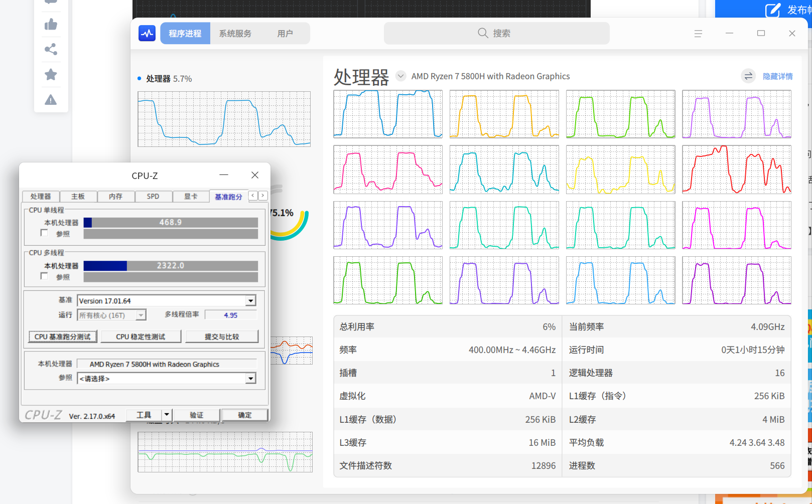This screenshot has height=504, width=812.
Task: Click the CPU-Z tab scroll right arrow
Action: [x=262, y=196]
